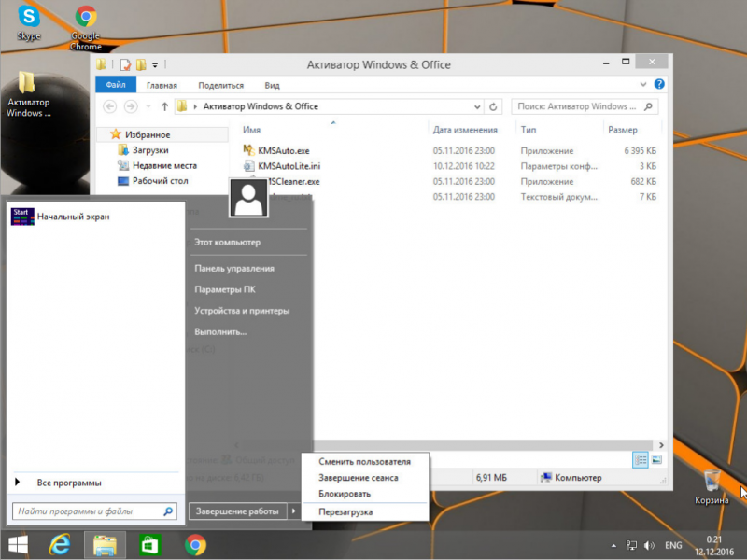Viewport: 747px width, 560px height.
Task: Click the arrow beside Завершение работы
Action: coord(293,511)
